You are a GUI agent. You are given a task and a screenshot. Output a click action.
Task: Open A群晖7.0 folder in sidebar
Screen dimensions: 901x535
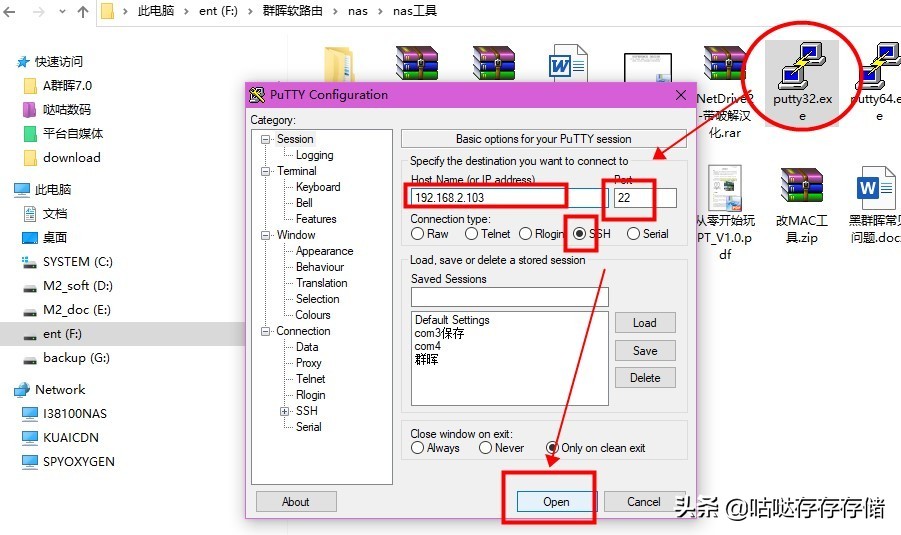click(67, 86)
